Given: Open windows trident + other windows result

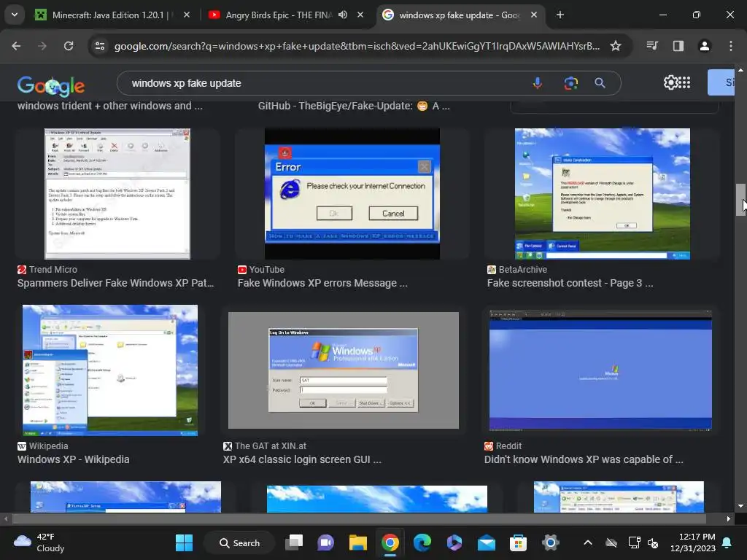Looking at the screenshot, I should coord(110,106).
